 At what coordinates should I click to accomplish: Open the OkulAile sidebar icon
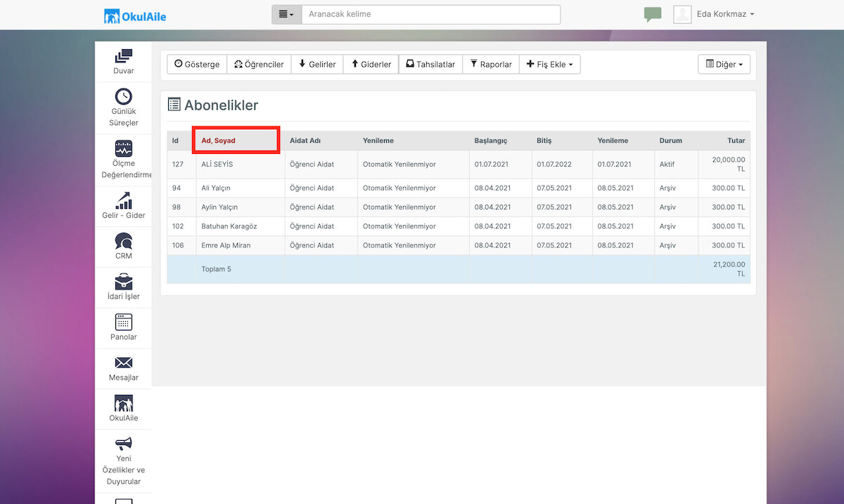coord(124,403)
